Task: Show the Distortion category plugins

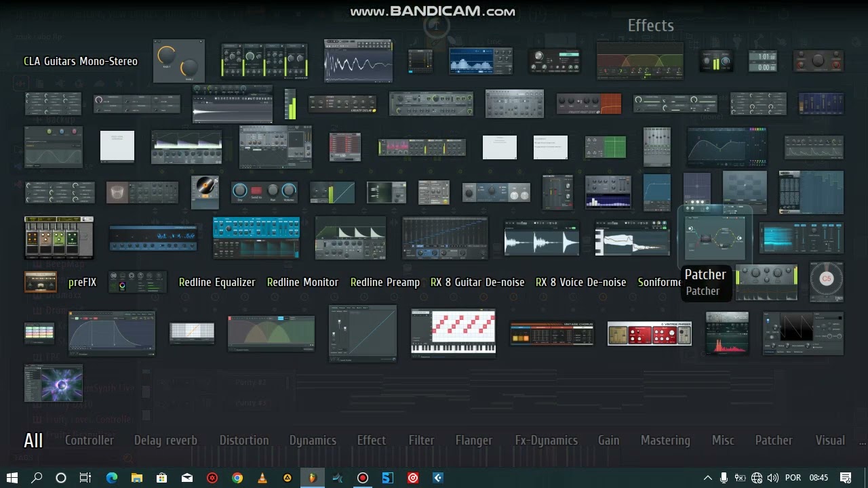Action: coord(244,441)
